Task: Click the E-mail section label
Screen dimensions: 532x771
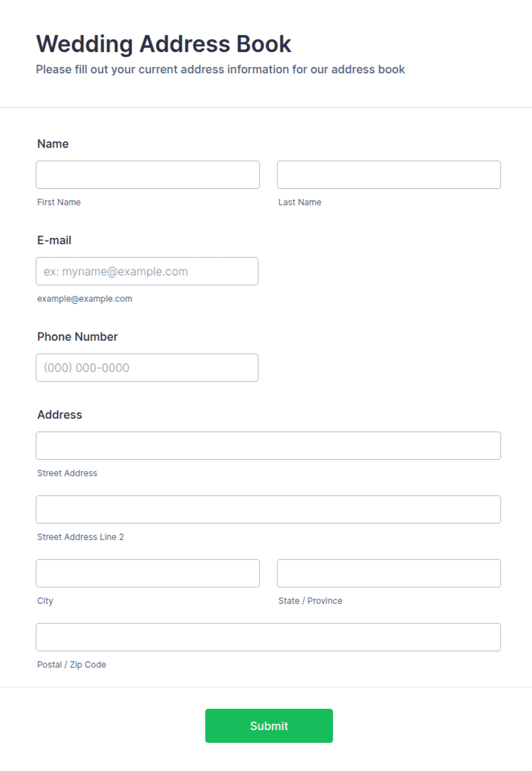Action: point(54,240)
